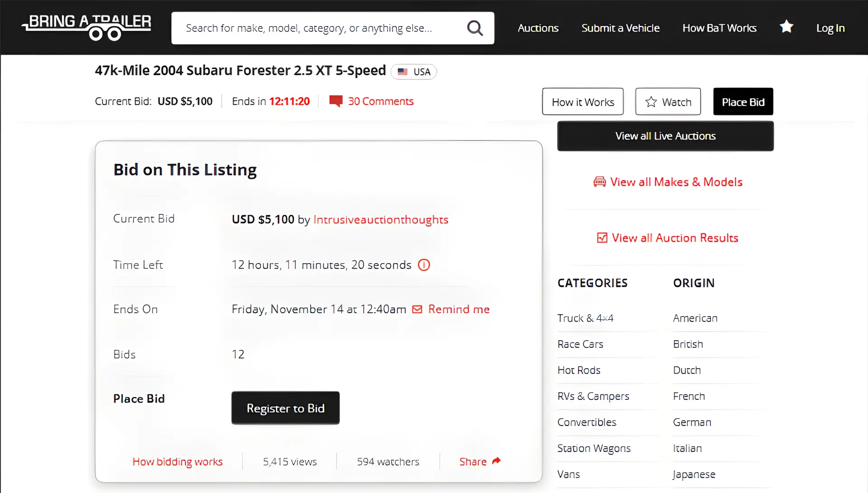This screenshot has height=493, width=868.
Task: Click the Share arrow icon
Action: pyautogui.click(x=496, y=461)
